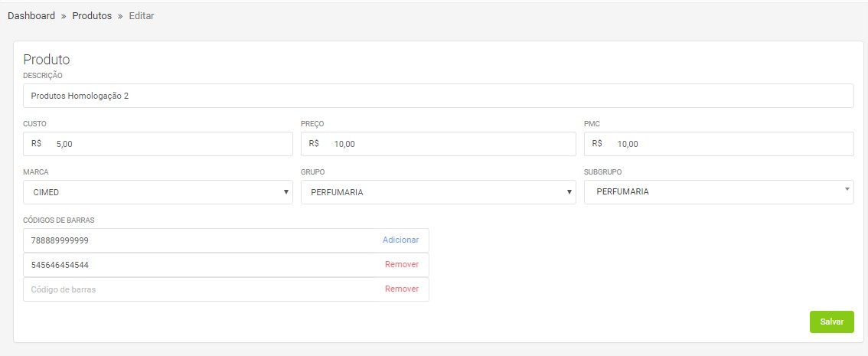
Task: Open Produtos breadcrumb link
Action: pyautogui.click(x=92, y=16)
